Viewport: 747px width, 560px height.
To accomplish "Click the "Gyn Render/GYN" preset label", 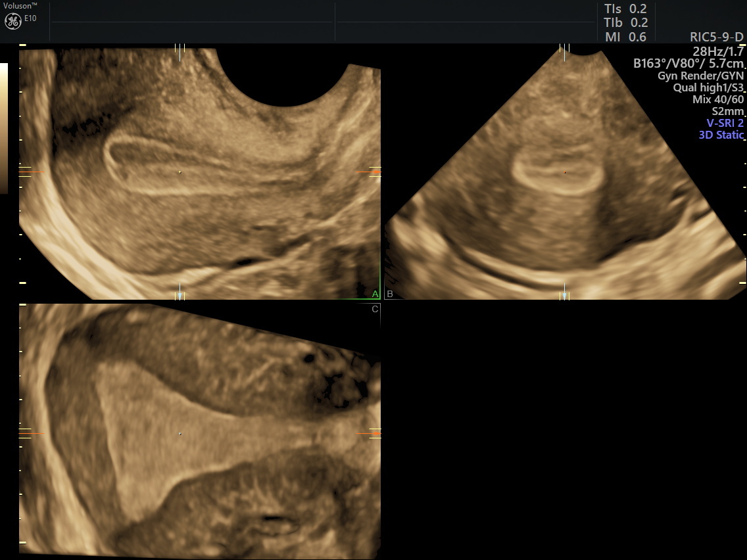I will point(701,76).
